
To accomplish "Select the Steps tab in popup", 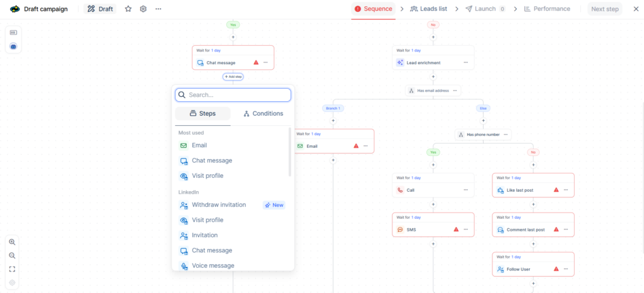I will pos(203,114).
